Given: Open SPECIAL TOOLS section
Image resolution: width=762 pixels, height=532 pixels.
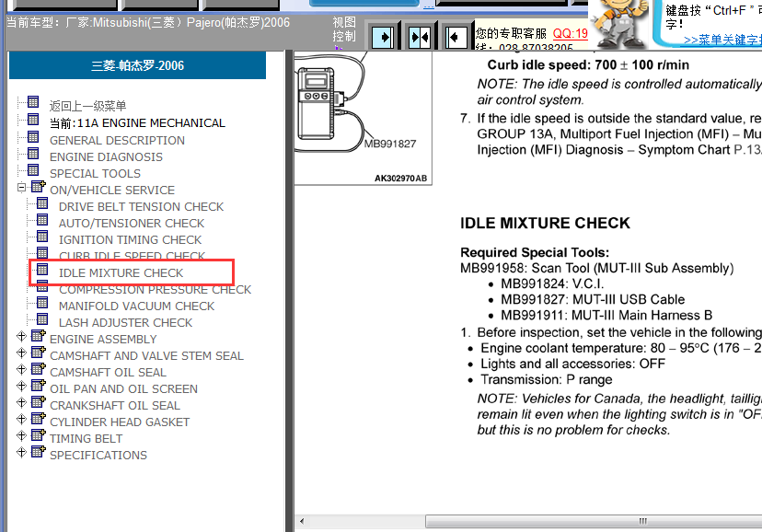Looking at the screenshot, I should point(96,173).
